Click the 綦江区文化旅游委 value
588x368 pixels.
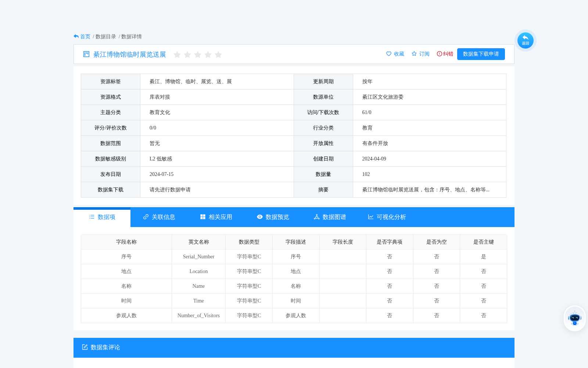coord(383,97)
